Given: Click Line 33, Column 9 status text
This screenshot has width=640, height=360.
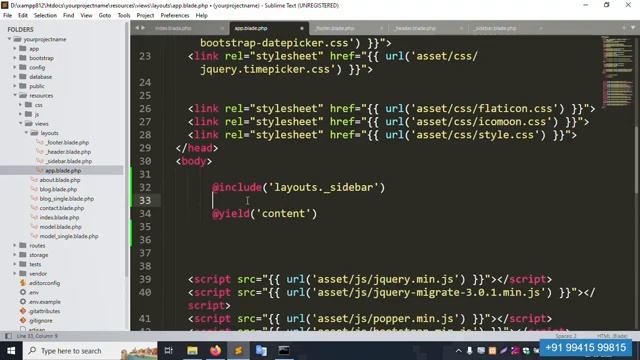Looking at the screenshot, I should pyautogui.click(x=37, y=336).
